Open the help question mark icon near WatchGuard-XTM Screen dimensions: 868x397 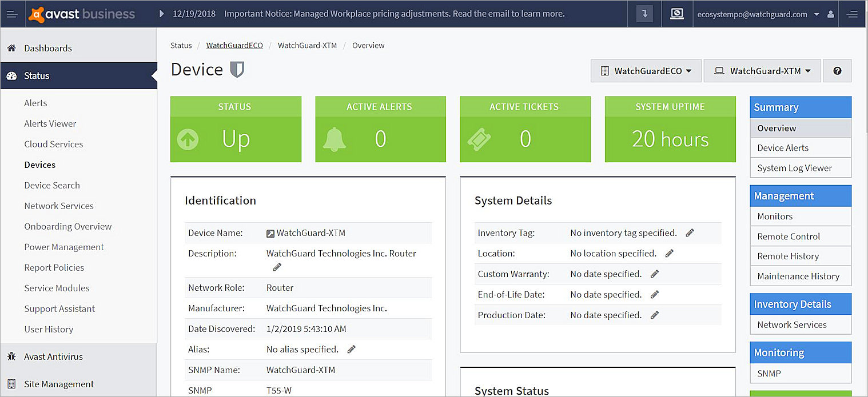point(837,70)
